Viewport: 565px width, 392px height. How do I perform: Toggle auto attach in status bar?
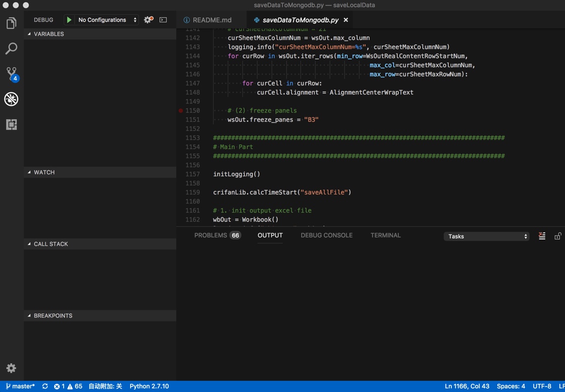[x=105, y=386]
